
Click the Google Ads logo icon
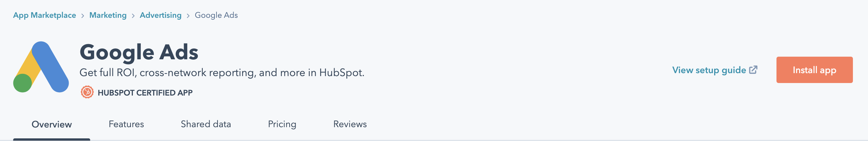click(41, 67)
